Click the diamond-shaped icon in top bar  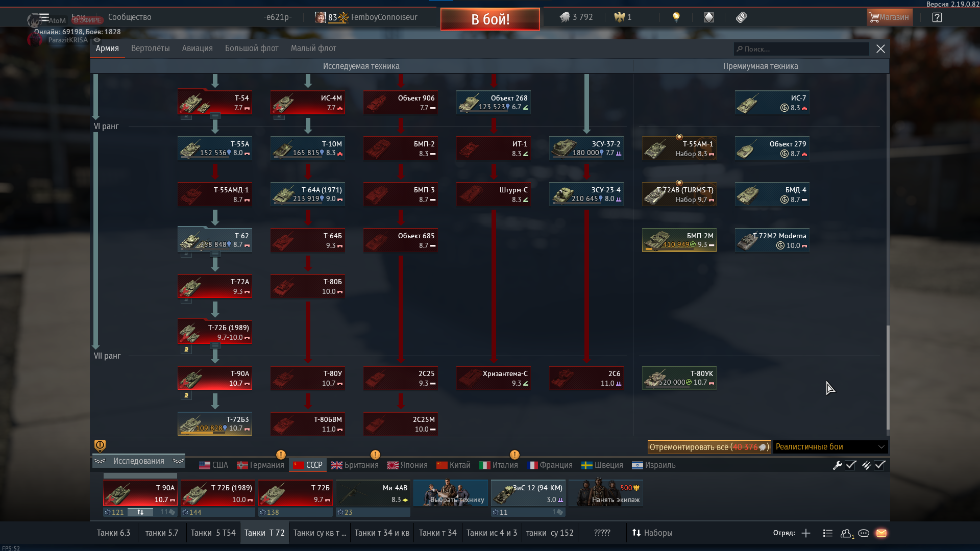(x=709, y=17)
